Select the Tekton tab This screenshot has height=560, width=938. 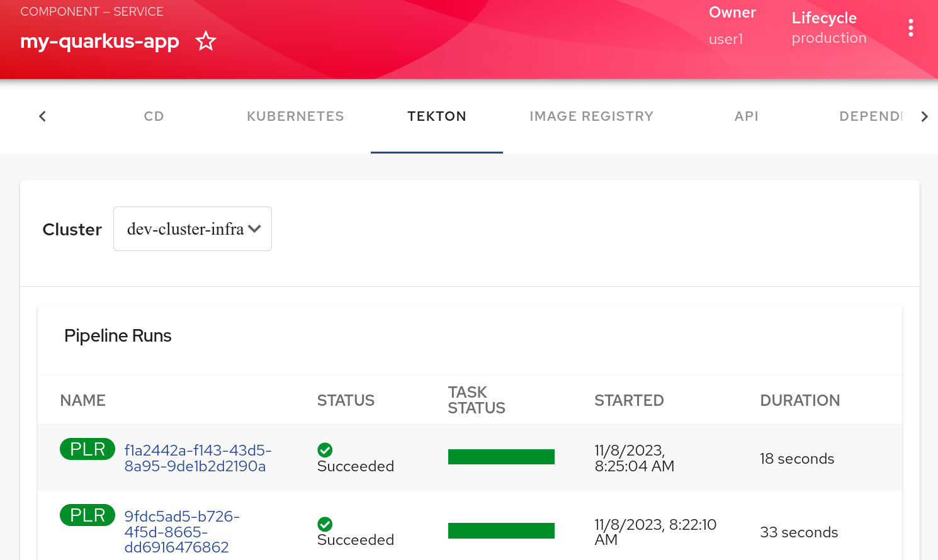(437, 116)
